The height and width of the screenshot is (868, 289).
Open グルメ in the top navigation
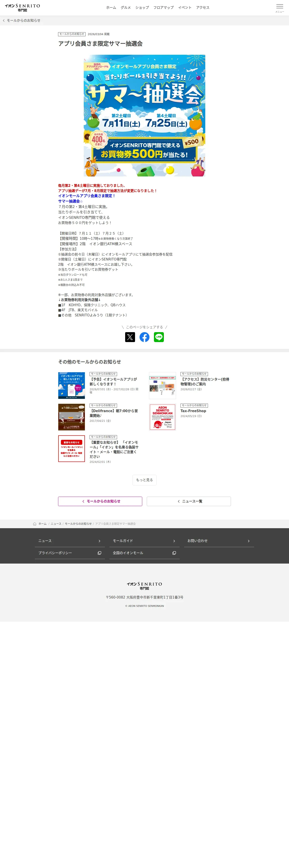pyautogui.click(x=126, y=8)
